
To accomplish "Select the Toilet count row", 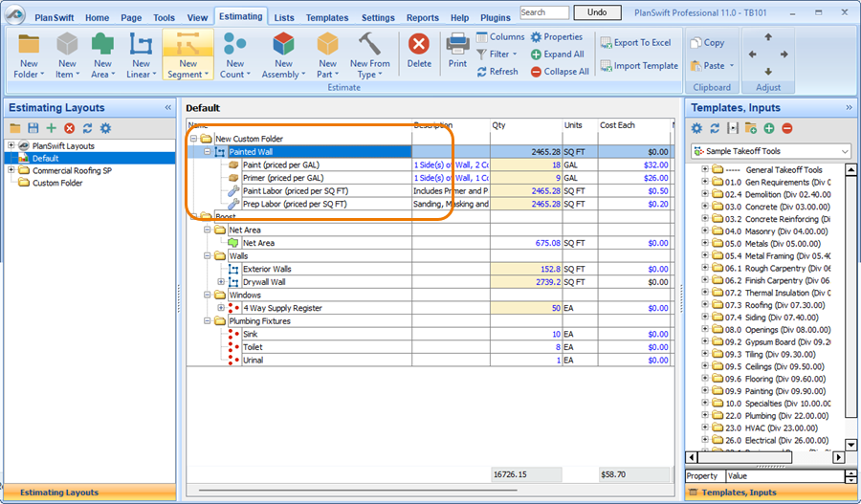I will [430, 347].
